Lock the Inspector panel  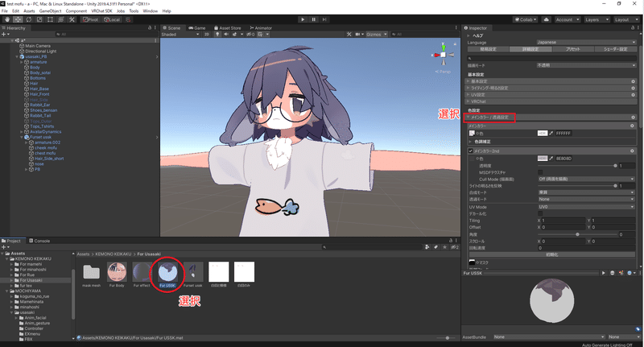pos(633,28)
